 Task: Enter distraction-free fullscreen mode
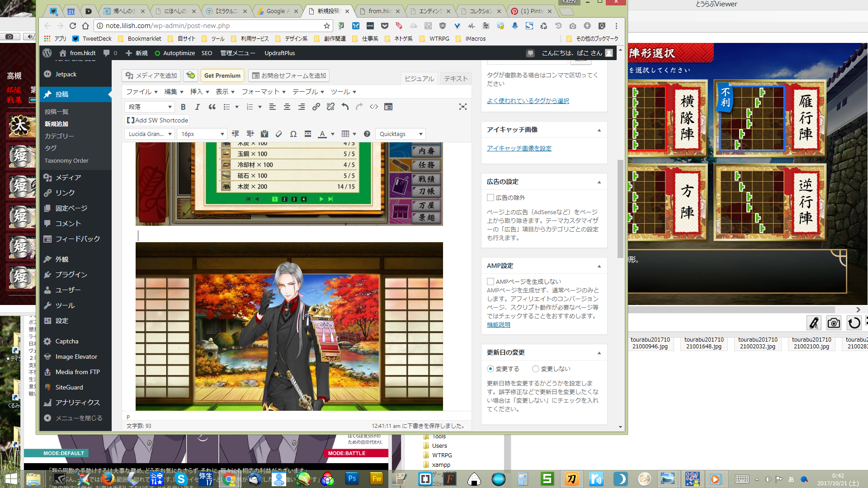463,107
